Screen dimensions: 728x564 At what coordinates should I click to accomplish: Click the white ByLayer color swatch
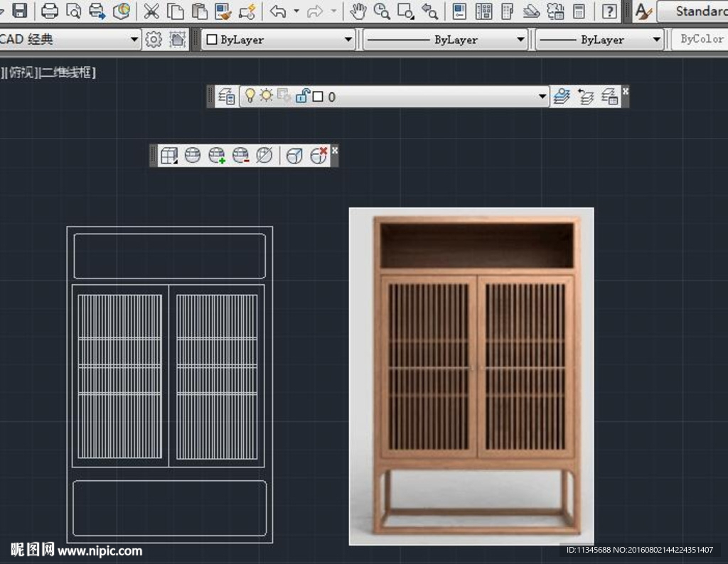pos(212,40)
